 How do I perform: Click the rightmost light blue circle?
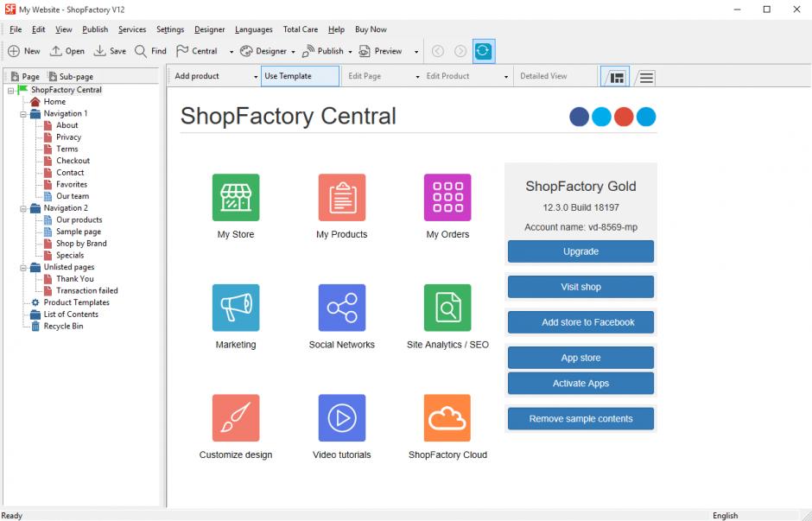point(646,117)
